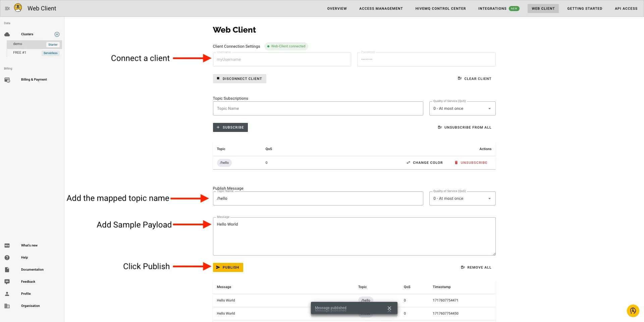Click Disconnect Client button

[239, 79]
